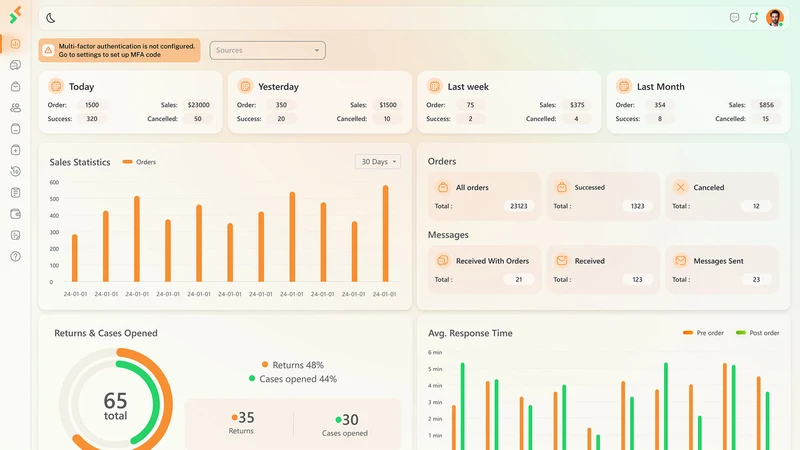The height and width of the screenshot is (450, 800).
Task: Click the tallest final bar in Sales Statistics
Action: pos(386,234)
